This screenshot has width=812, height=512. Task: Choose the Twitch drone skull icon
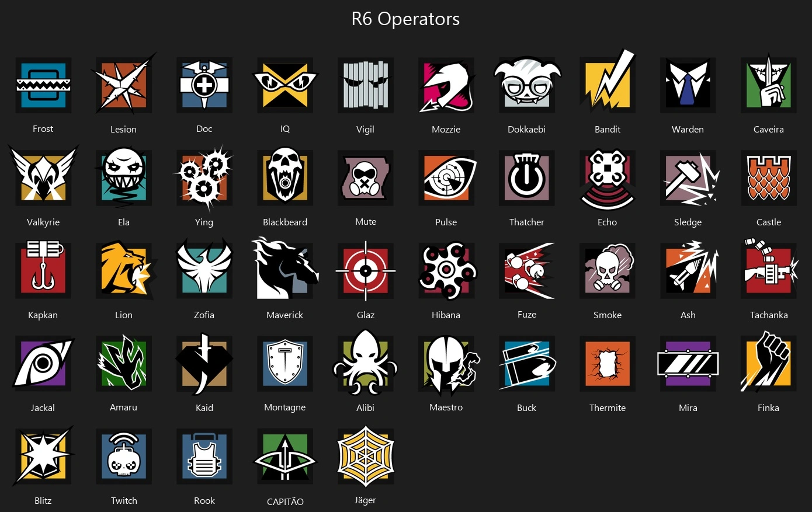(124, 457)
